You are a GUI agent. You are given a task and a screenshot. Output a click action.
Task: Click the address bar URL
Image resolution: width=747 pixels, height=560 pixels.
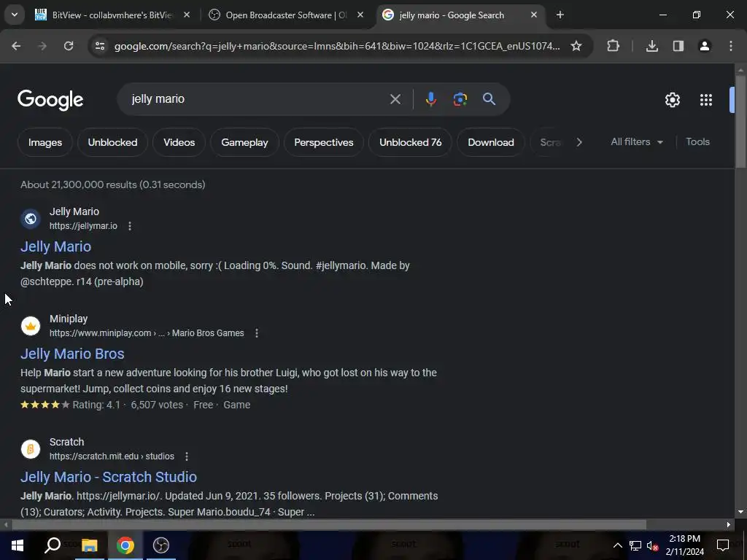pos(337,46)
